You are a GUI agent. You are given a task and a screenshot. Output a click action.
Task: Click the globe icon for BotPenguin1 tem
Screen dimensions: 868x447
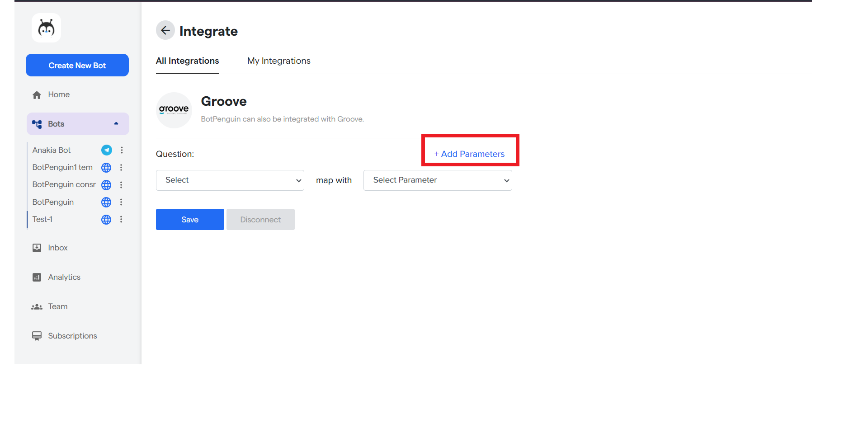point(106,168)
